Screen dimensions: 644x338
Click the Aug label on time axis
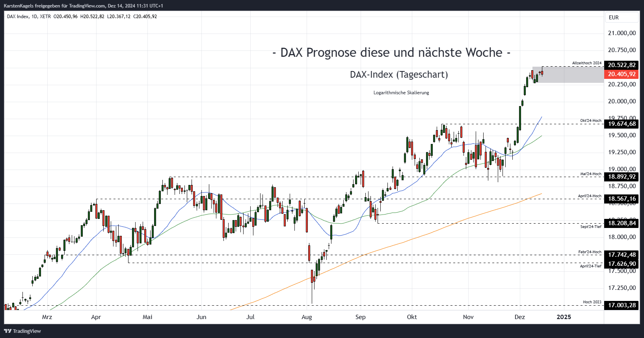tap(307, 317)
